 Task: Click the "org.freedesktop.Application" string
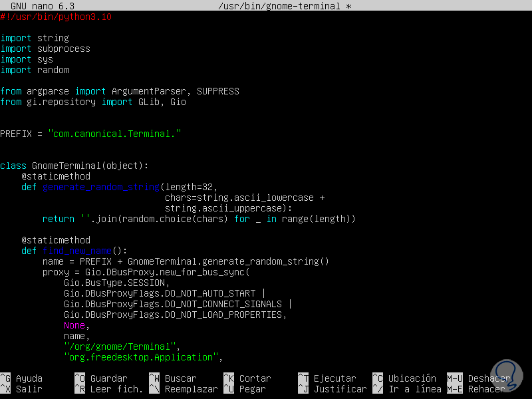141,357
